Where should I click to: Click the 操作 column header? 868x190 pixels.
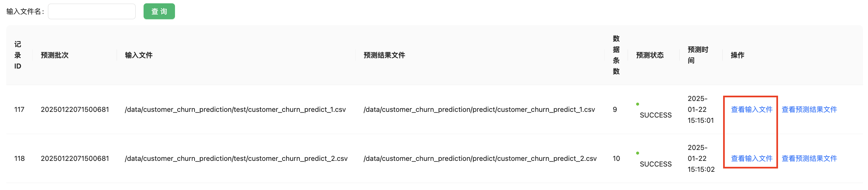[x=737, y=55]
